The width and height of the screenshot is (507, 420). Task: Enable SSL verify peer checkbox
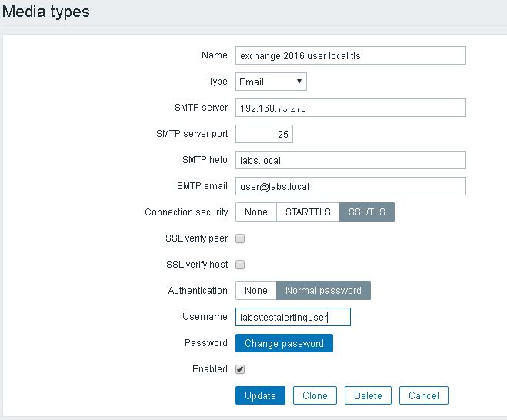240,238
